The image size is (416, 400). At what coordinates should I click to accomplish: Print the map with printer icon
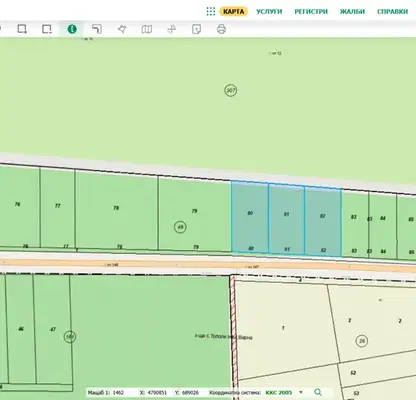click(221, 29)
